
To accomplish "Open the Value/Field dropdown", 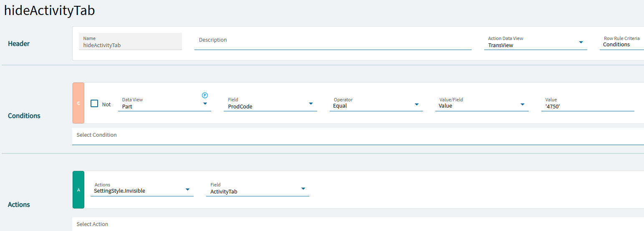I will [x=522, y=104].
